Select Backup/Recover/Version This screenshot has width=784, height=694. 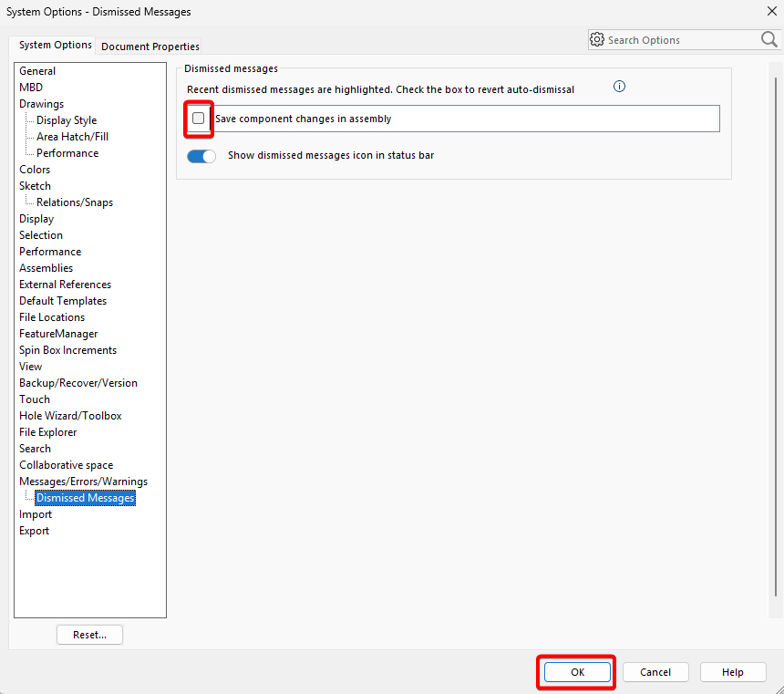(x=78, y=383)
